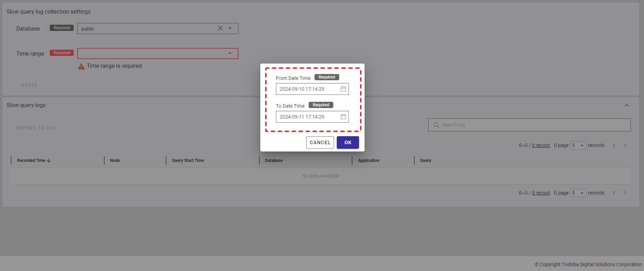
Task: Click the Search log magnifier icon
Action: pos(436,125)
